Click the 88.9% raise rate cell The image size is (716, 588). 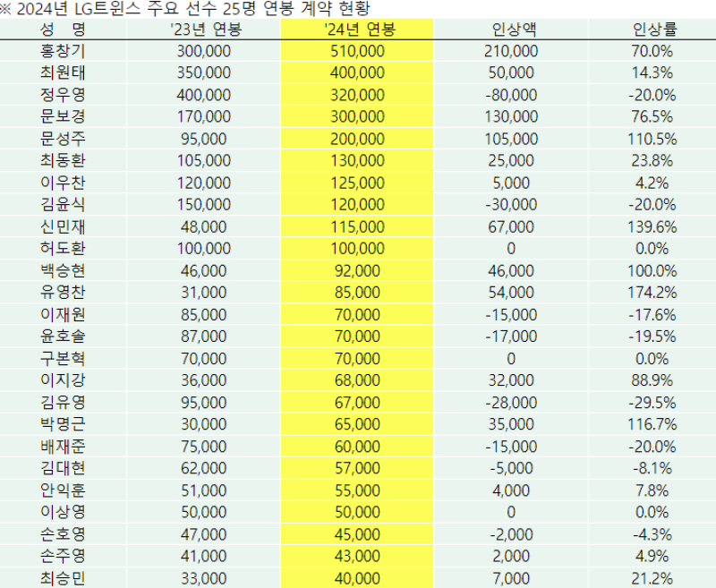coord(652,379)
